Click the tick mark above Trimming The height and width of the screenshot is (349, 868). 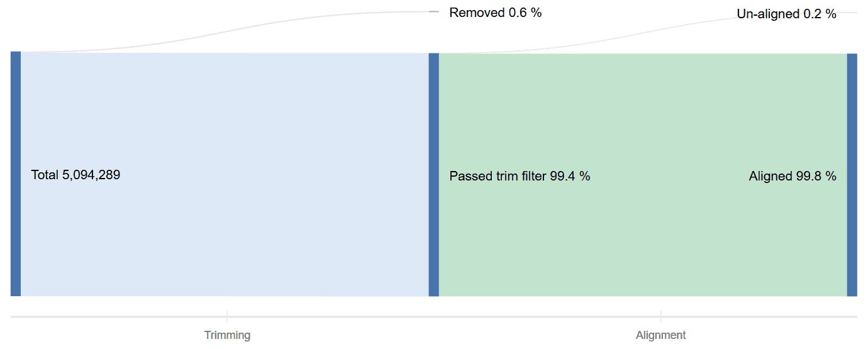point(227,316)
